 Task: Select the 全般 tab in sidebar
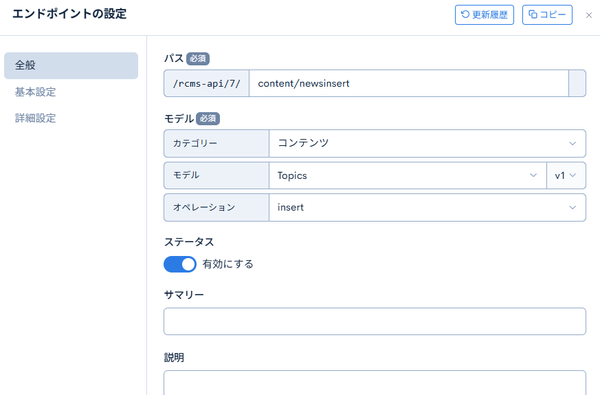(71, 65)
